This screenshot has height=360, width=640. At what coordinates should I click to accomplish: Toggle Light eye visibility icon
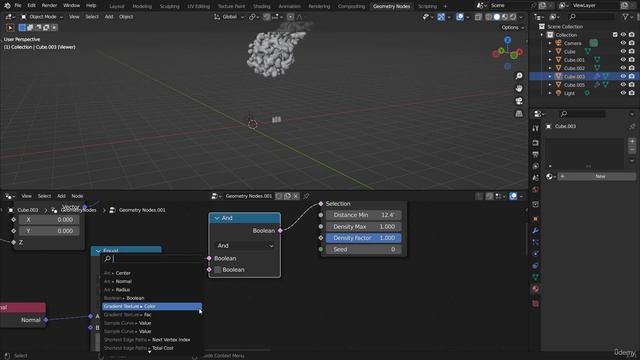tap(623, 93)
